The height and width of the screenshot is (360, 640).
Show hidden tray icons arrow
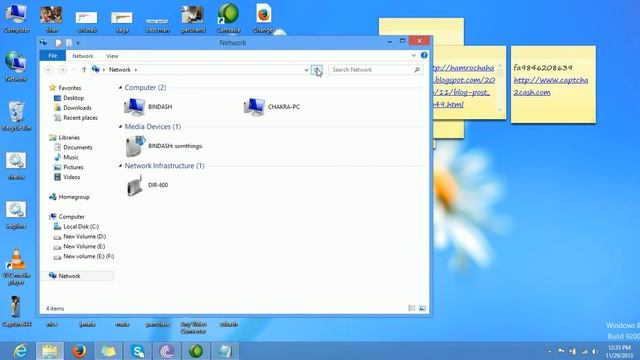(x=549, y=351)
